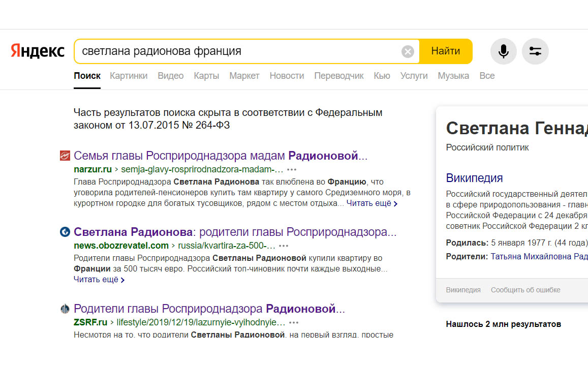
Task: Click the ZSRF.ru result favicon
Action: tap(65, 309)
